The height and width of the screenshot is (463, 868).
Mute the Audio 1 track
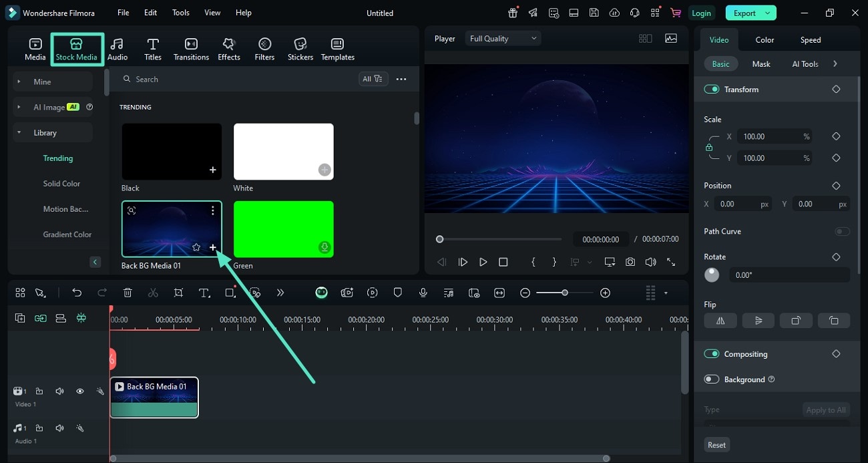(x=59, y=428)
